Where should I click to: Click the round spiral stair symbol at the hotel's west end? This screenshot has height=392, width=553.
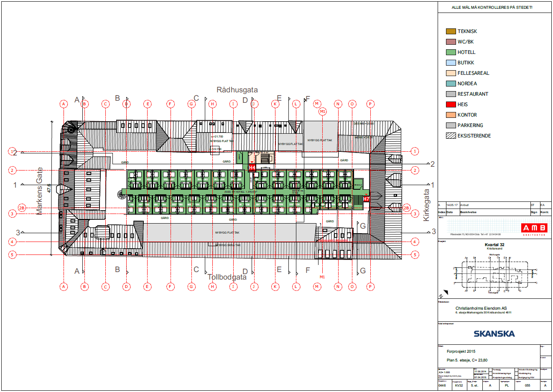coord(122,194)
